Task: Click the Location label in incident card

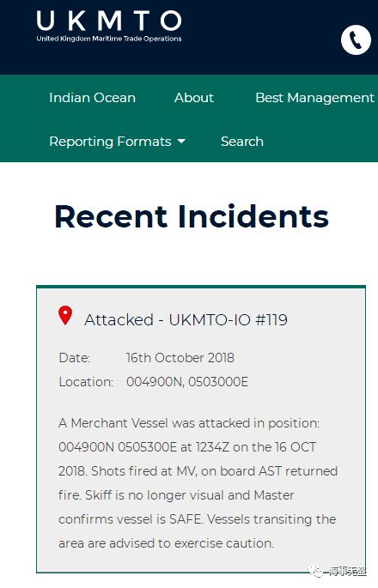Action: [x=86, y=382]
